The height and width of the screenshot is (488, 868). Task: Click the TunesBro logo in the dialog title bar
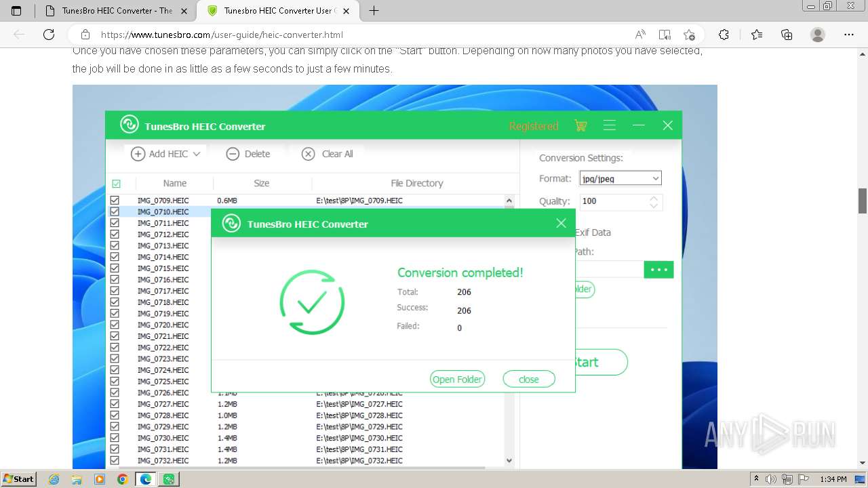[232, 223]
